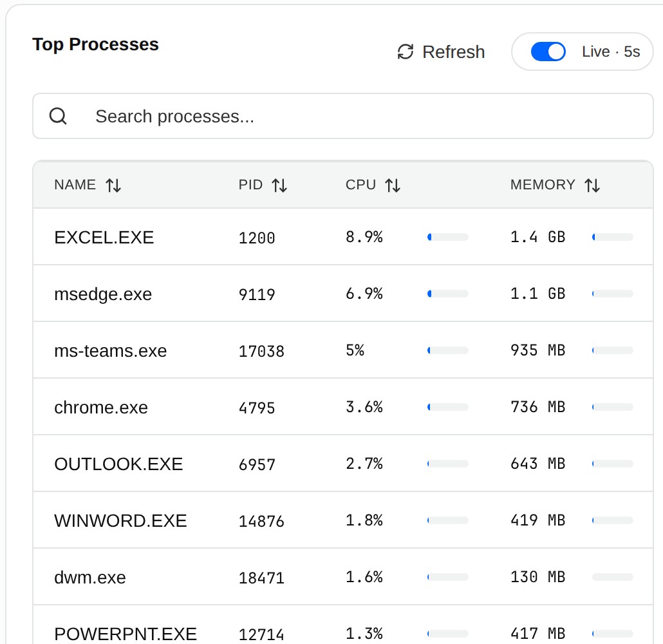
Task: Focus the Search processes input field
Action: click(x=343, y=116)
